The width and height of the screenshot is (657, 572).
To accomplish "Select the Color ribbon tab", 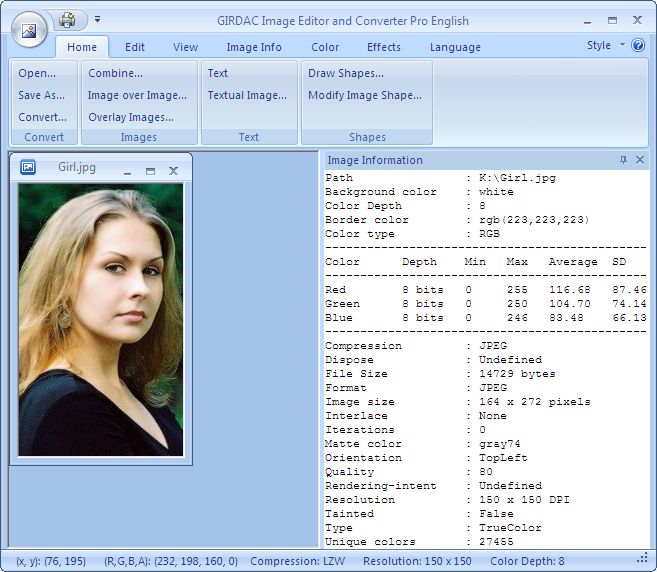I will (325, 47).
